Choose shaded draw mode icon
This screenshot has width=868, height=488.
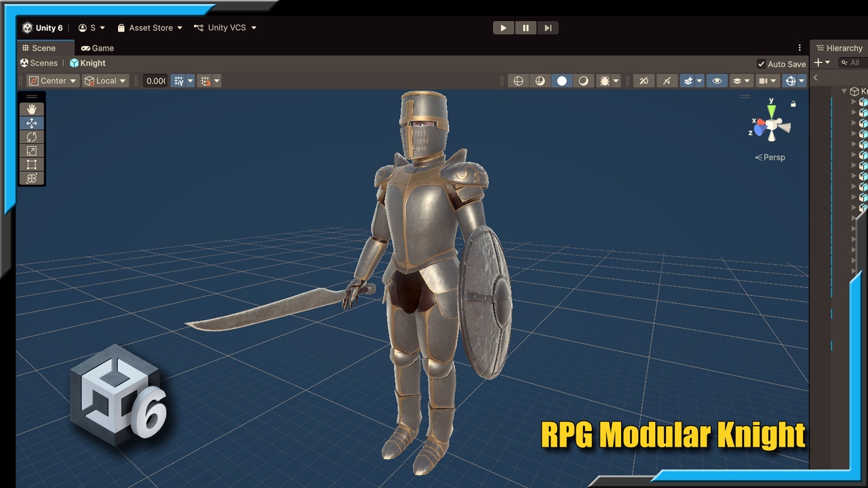point(561,81)
